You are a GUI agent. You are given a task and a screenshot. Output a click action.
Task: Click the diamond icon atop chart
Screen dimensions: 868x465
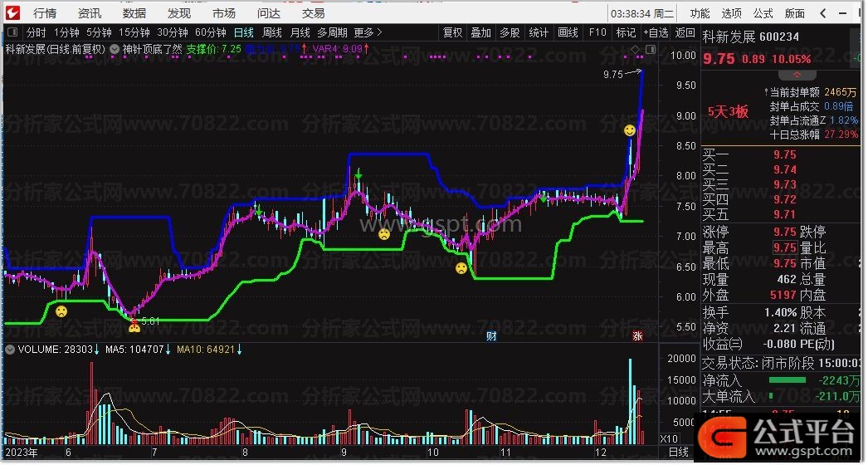[x=636, y=50]
